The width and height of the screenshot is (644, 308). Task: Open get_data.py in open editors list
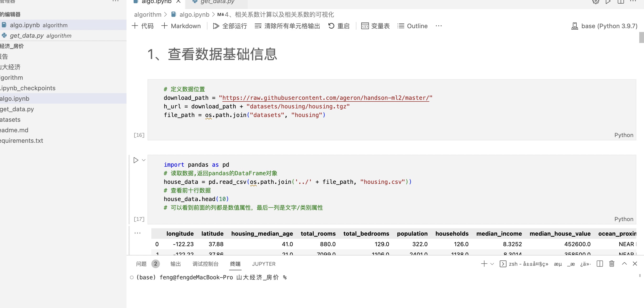(x=63, y=36)
